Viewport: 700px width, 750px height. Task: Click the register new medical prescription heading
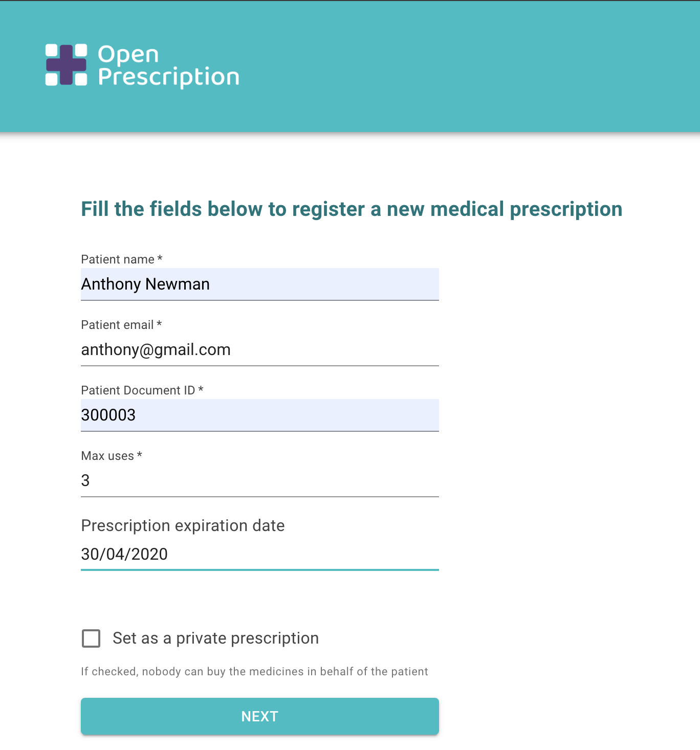click(352, 209)
